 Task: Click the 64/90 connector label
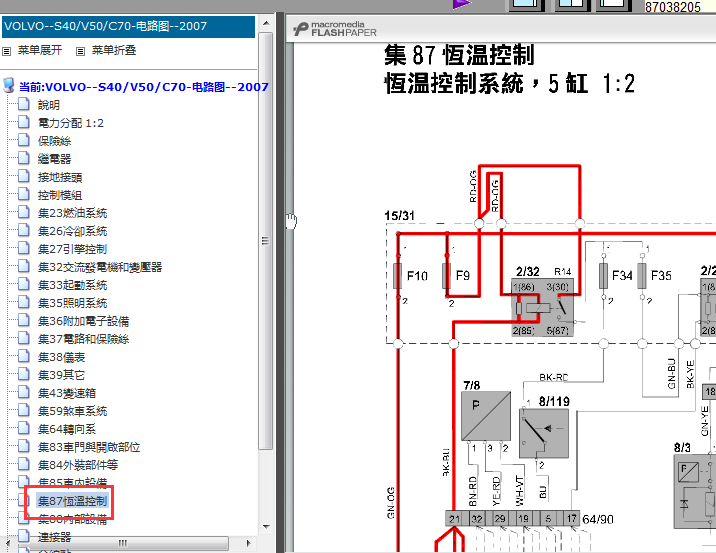(x=598, y=519)
